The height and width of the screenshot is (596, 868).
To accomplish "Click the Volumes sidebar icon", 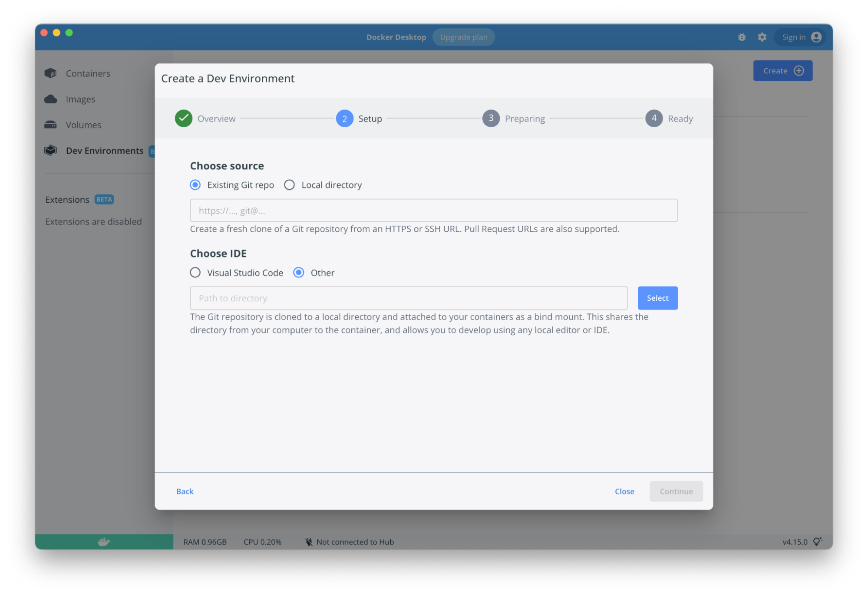I will (51, 124).
